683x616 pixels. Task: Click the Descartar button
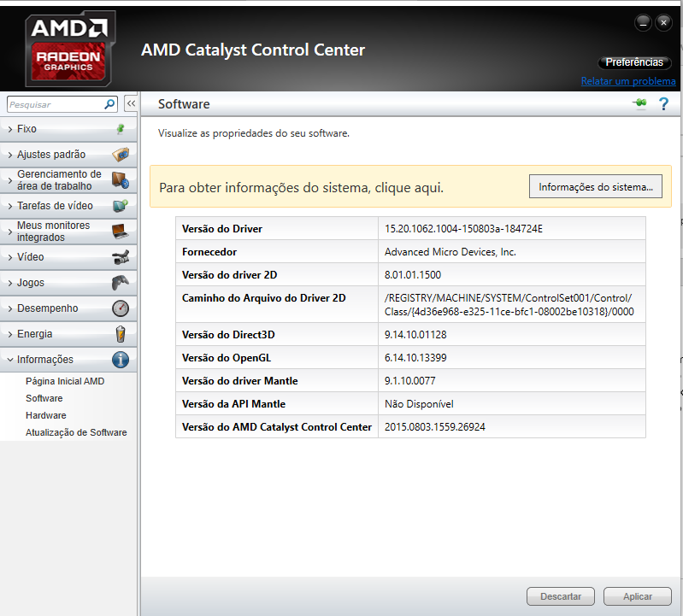tap(561, 596)
